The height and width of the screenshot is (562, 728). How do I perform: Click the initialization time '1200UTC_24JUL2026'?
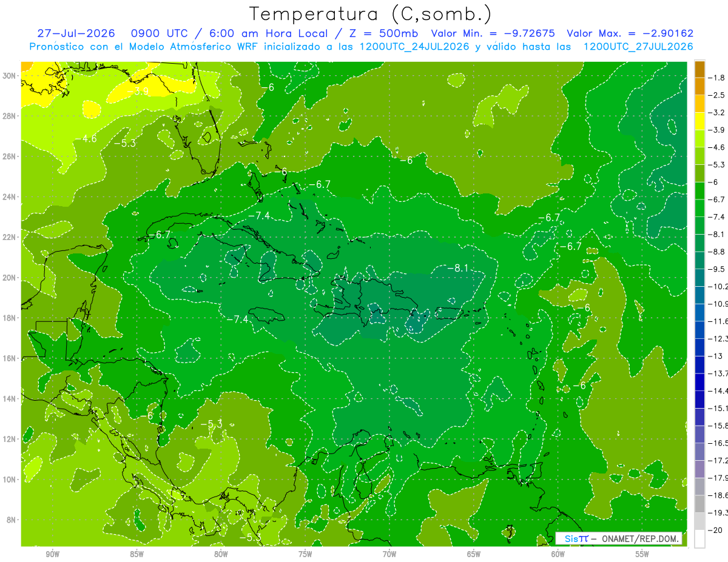414,47
